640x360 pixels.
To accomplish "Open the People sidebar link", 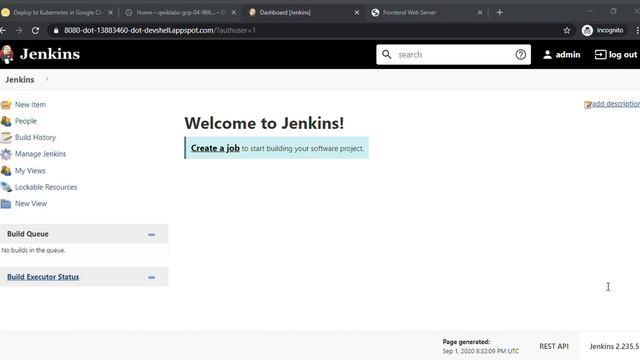I will (x=26, y=121).
